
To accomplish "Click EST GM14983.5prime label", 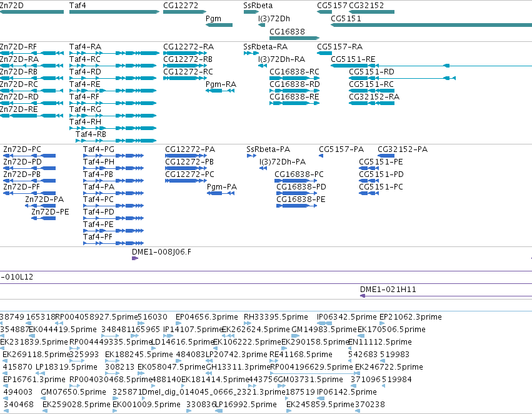I will point(324,330).
